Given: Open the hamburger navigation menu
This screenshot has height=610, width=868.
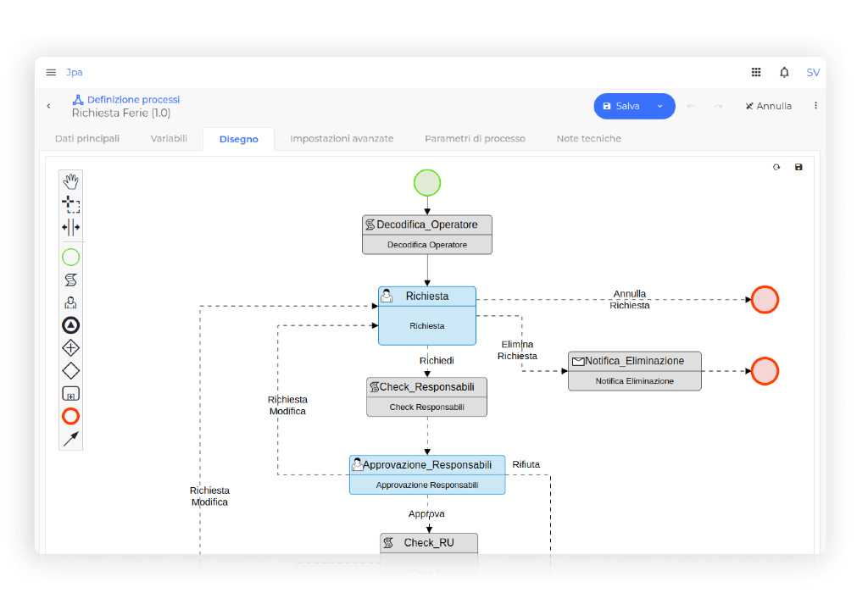Looking at the screenshot, I should 51,73.
